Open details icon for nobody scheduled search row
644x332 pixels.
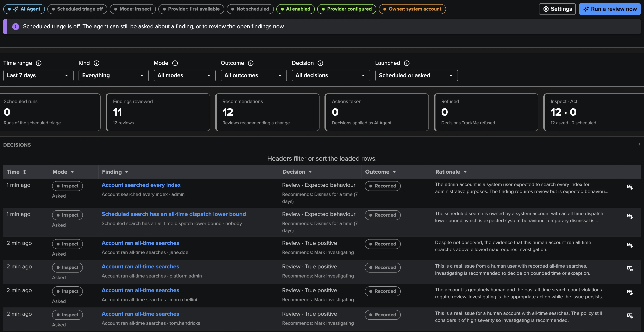click(x=630, y=216)
